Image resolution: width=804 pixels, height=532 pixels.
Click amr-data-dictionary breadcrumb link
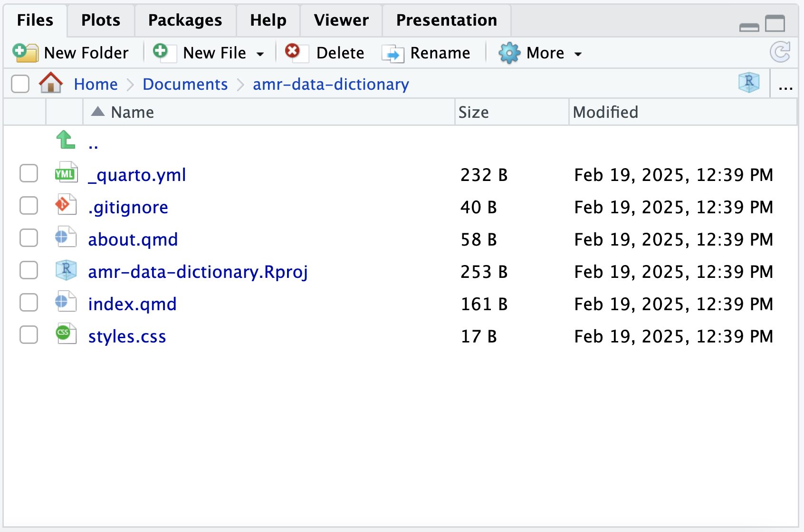tap(331, 85)
